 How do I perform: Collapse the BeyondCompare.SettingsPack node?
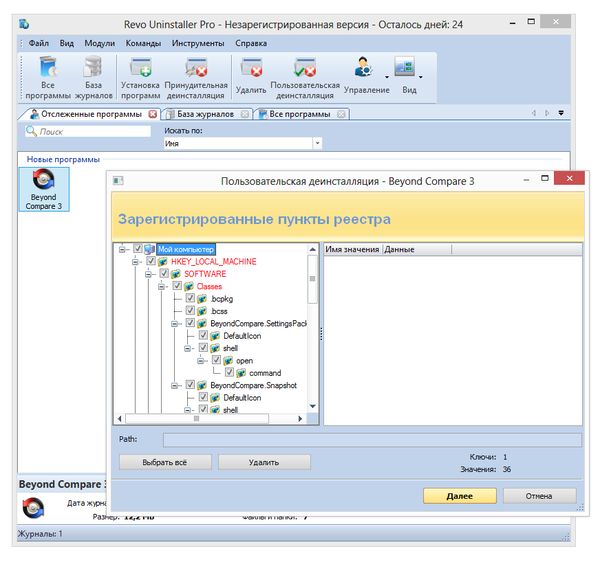pos(174,324)
